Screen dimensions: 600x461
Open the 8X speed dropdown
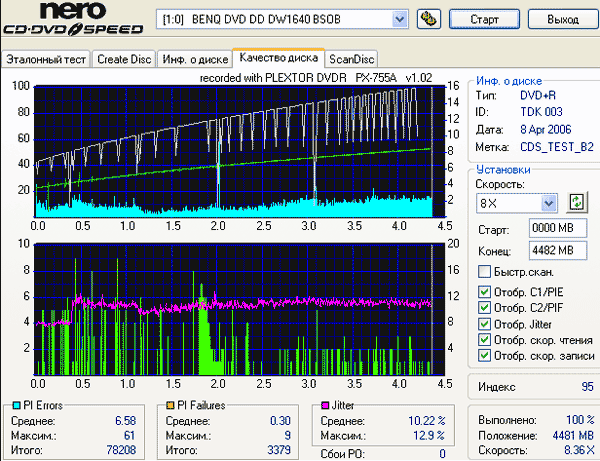[549, 203]
